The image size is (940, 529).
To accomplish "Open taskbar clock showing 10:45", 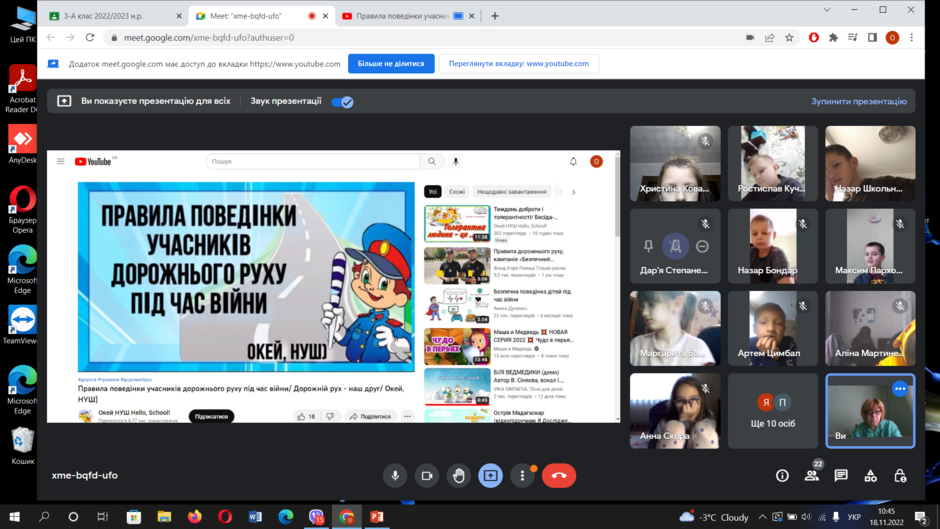I will (x=886, y=516).
